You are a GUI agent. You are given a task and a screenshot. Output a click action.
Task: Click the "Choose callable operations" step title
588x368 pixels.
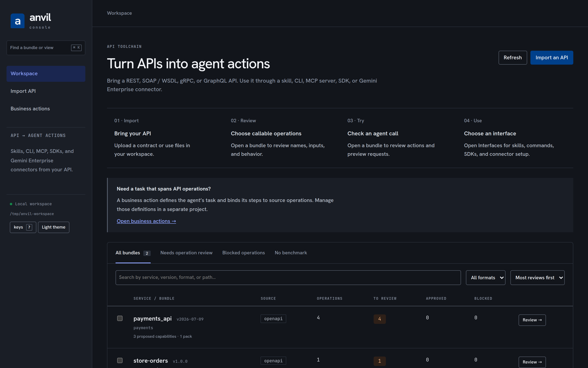[x=266, y=134]
